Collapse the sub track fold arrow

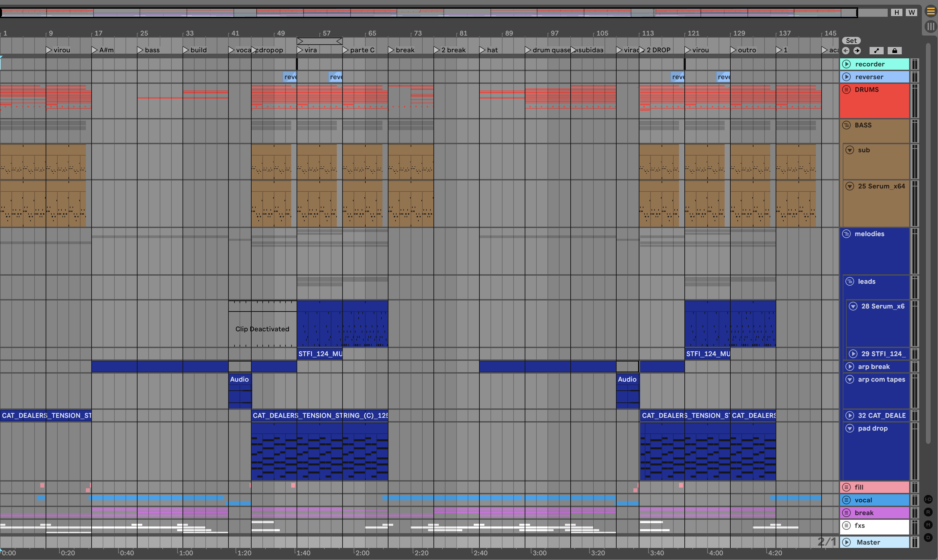pos(850,150)
